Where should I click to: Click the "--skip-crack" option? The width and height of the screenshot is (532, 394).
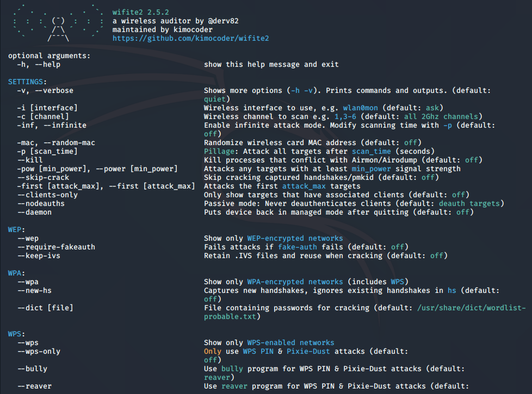(x=43, y=178)
